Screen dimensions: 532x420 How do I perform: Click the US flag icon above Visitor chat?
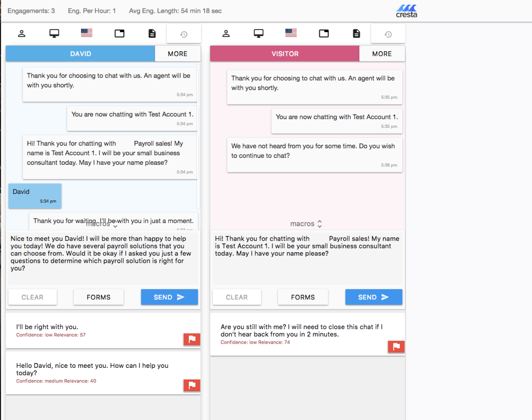291,33
